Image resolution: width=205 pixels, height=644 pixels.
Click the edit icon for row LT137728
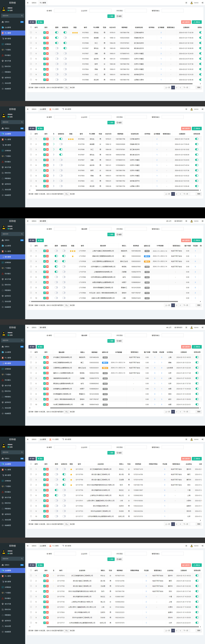pyautogui.click(x=45, y=267)
